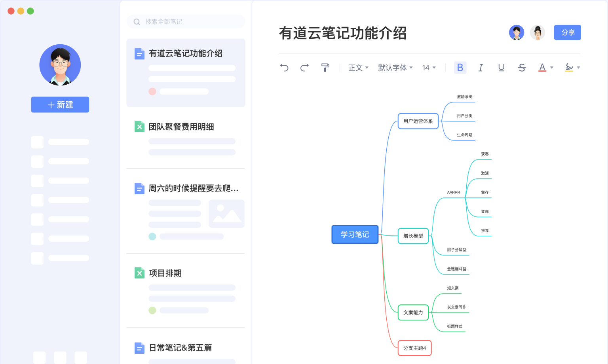Select the 学习笔记 root mind map node
The image size is (608, 364).
[355, 235]
